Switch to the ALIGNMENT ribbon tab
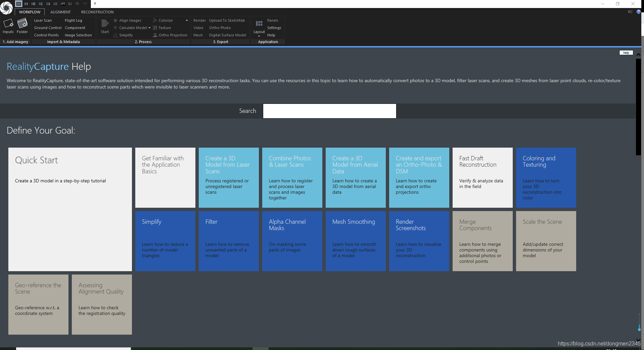 coord(60,12)
